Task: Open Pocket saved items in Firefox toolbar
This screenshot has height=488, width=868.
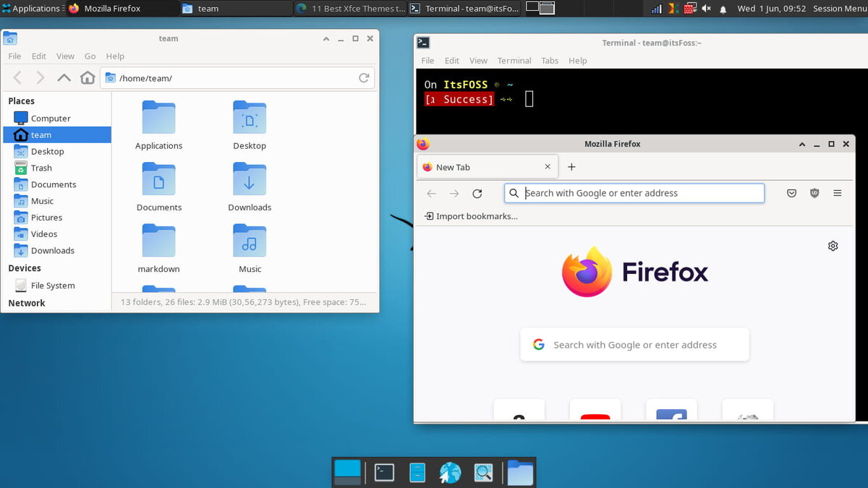Action: (x=792, y=193)
